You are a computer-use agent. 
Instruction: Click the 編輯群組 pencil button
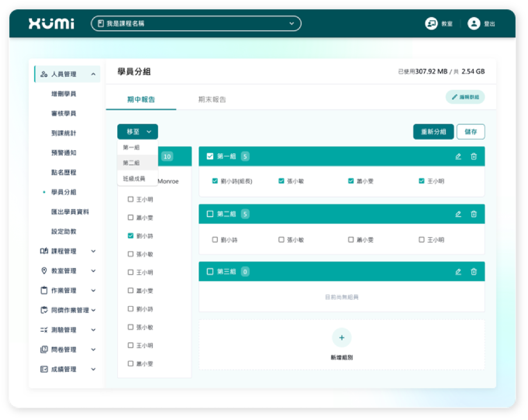point(465,97)
